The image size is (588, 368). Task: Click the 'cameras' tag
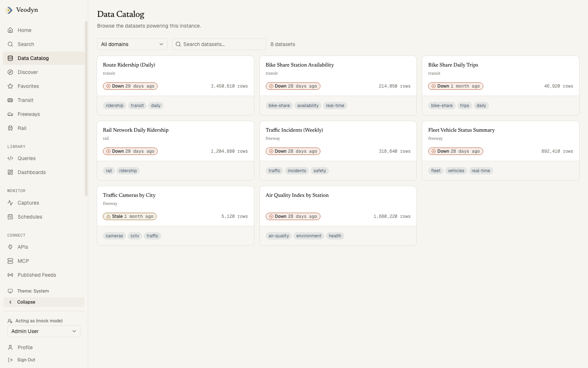point(114,236)
